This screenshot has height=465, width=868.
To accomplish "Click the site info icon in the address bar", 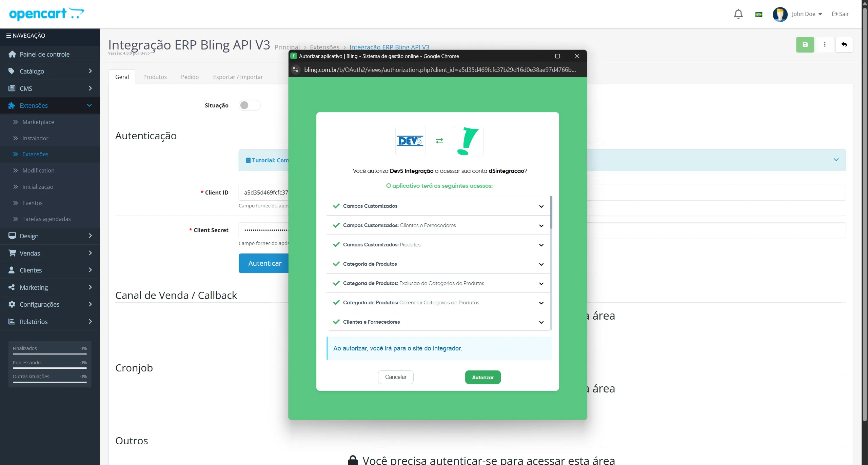I will 296,69.
